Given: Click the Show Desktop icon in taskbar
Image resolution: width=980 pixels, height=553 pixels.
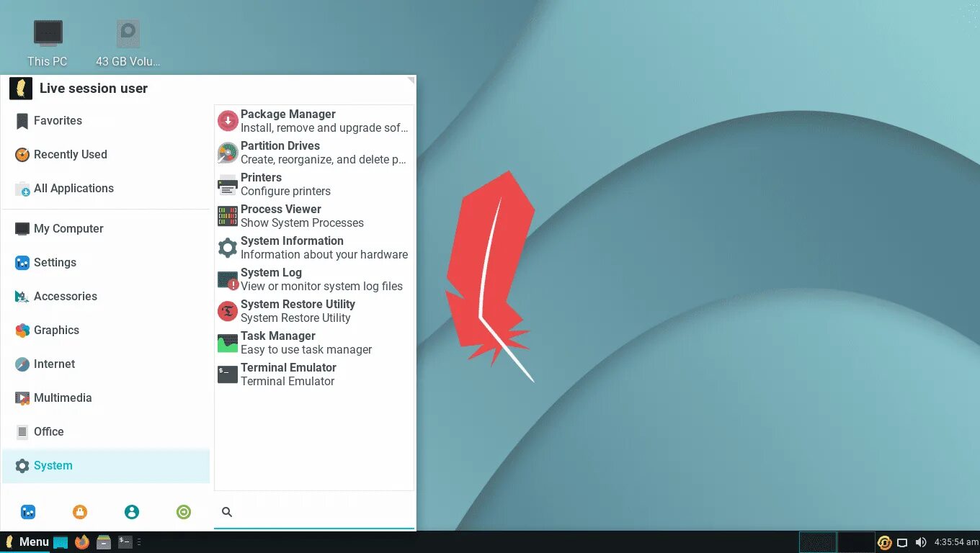Looking at the screenshot, I should (61, 542).
